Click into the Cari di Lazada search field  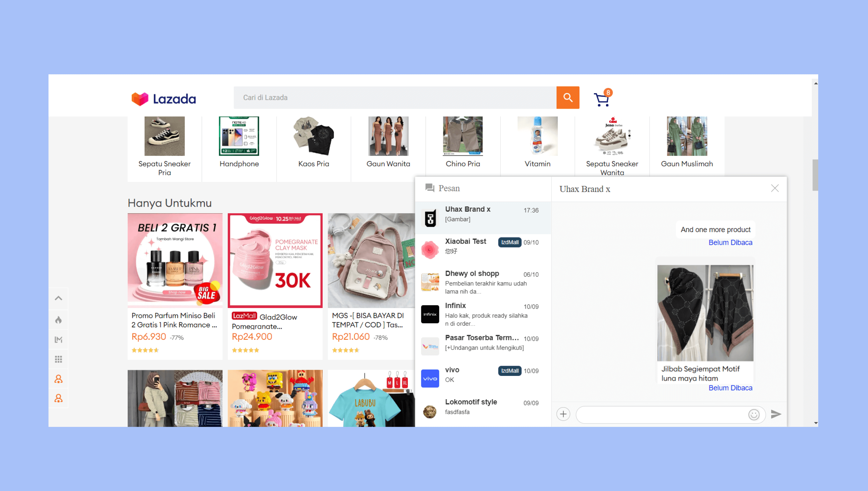tap(395, 98)
